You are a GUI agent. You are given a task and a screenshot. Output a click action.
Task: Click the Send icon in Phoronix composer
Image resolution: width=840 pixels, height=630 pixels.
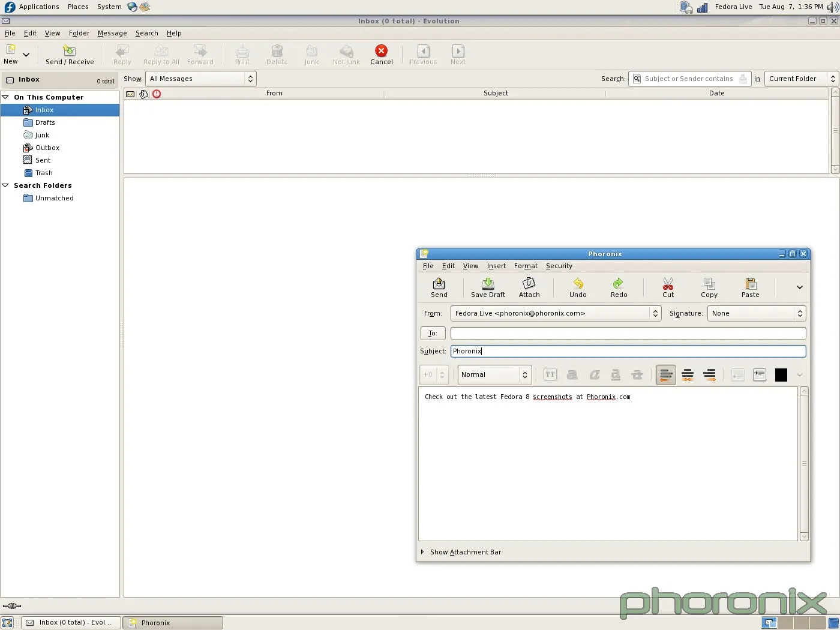tap(439, 283)
